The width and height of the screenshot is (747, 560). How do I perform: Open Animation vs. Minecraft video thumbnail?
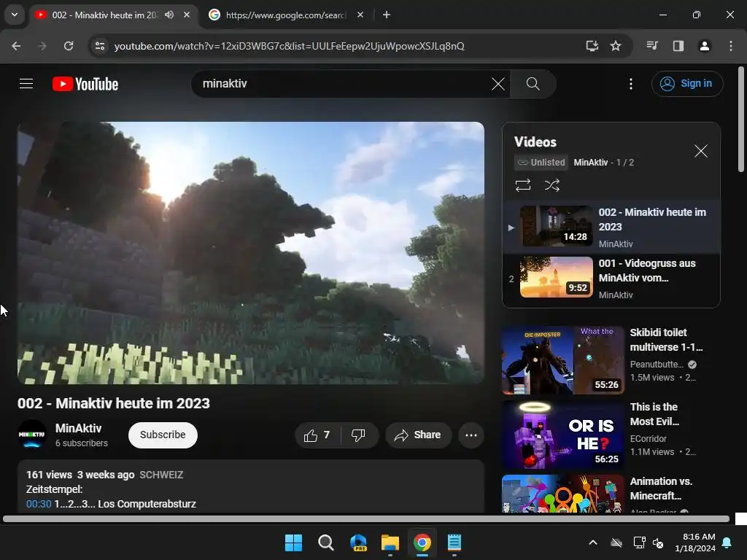coord(562,494)
